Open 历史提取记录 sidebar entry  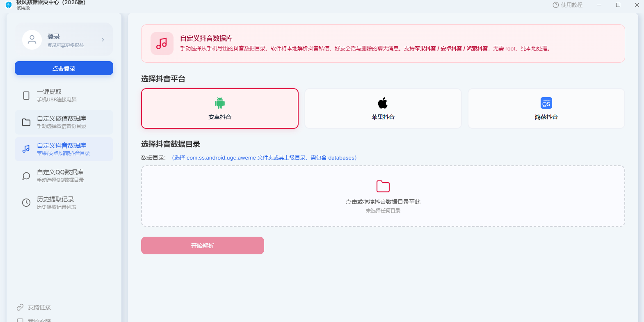point(64,203)
